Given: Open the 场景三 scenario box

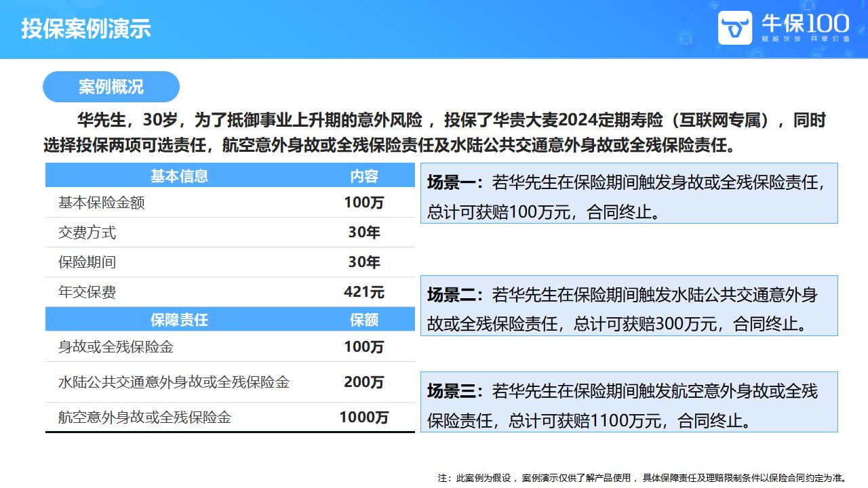Looking at the screenshot, I should pyautogui.click(x=629, y=402).
